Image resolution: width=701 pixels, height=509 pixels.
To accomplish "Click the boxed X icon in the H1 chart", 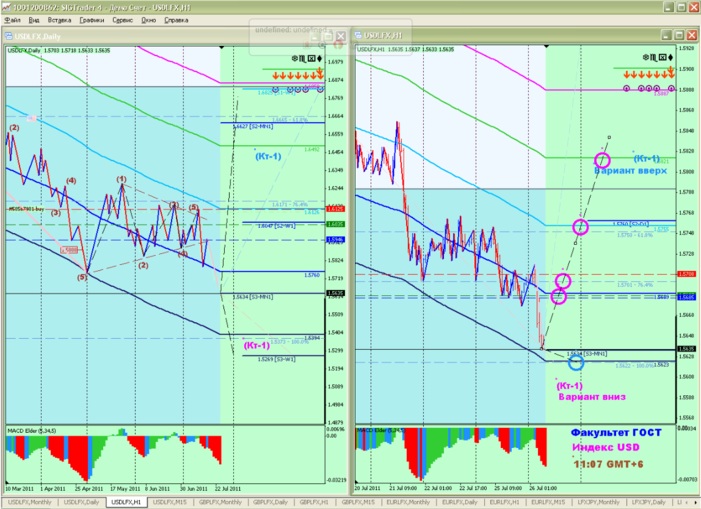I will (x=663, y=57).
